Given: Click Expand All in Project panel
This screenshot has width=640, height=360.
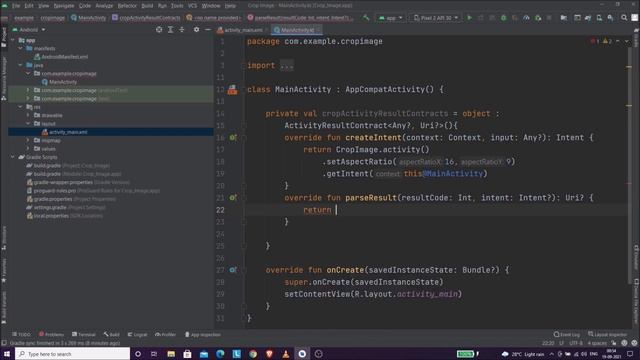Looking at the screenshot, I should pos(170,30).
